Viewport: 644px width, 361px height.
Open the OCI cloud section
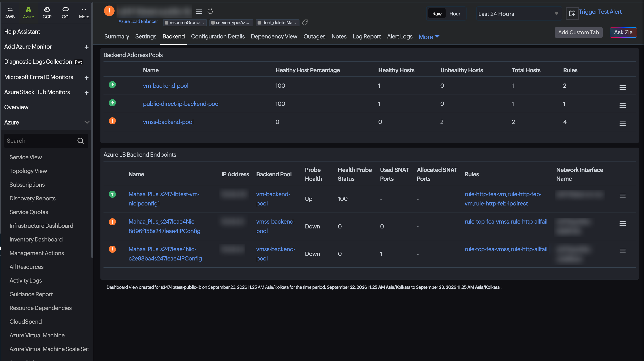(66, 13)
